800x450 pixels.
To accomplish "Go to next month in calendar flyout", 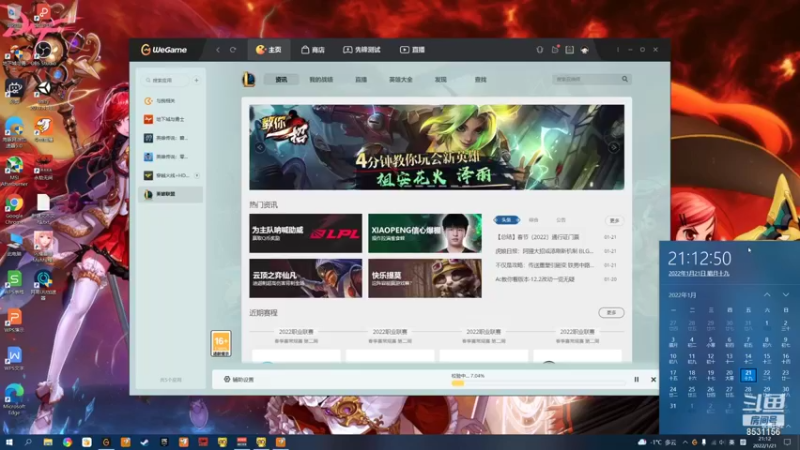I will [786, 295].
